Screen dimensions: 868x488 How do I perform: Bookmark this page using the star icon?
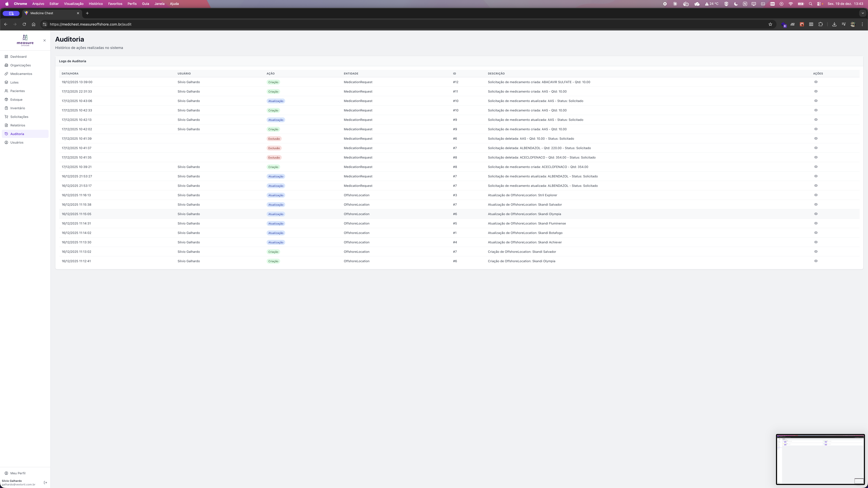coord(770,24)
